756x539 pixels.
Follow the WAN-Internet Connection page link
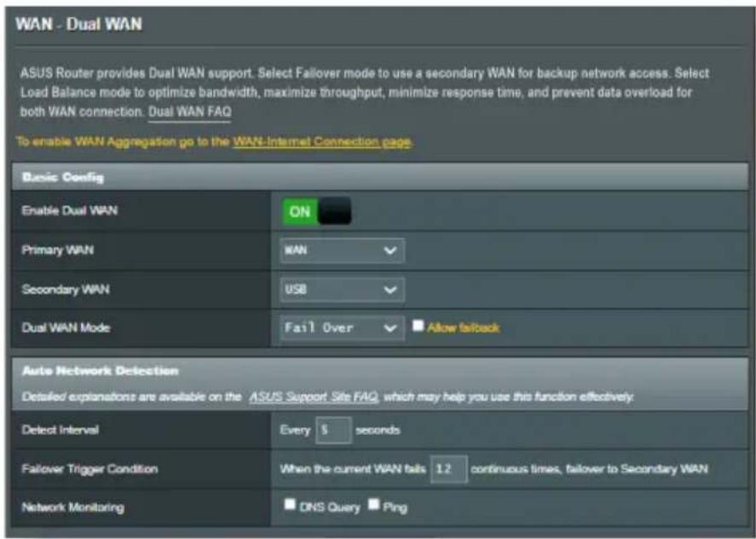tap(321, 142)
